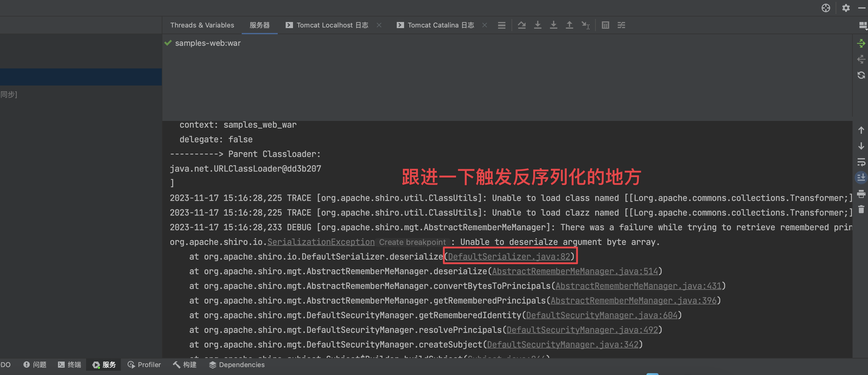Click the grey undeploy artifact icon

tap(861, 59)
